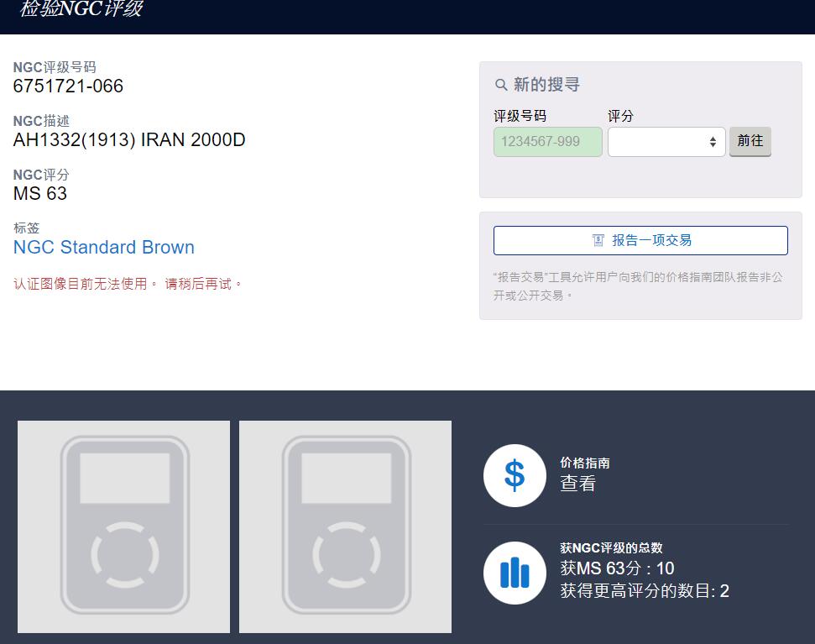
Task: Click the description AH1332(1913) IRAN 2000D
Action: (x=129, y=140)
